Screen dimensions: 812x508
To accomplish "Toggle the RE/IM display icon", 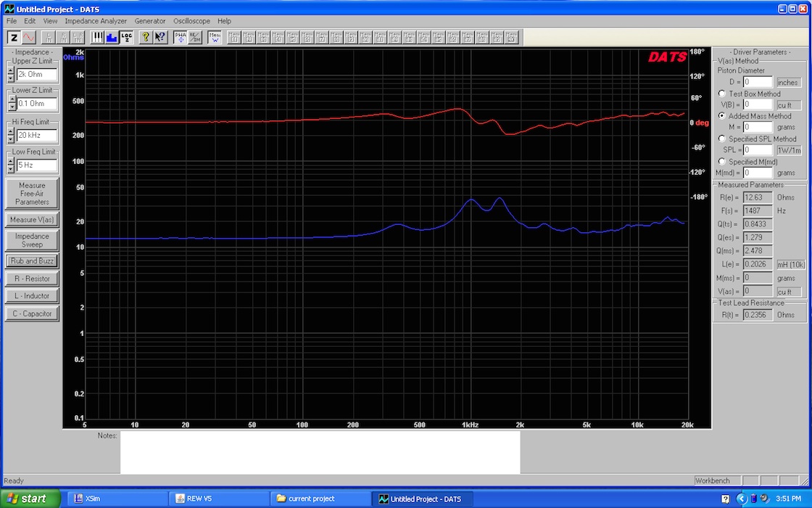I will 195,37.
